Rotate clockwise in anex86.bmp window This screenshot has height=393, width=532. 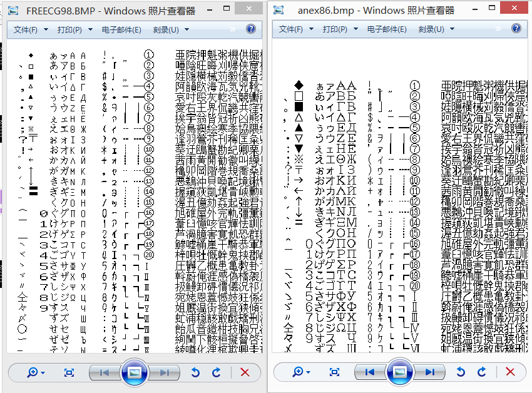tap(482, 372)
